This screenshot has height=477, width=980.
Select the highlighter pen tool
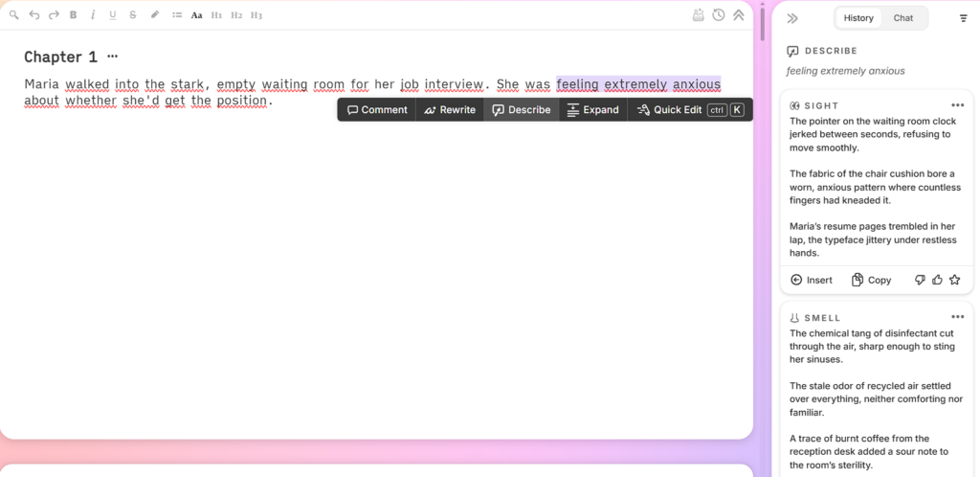[155, 15]
